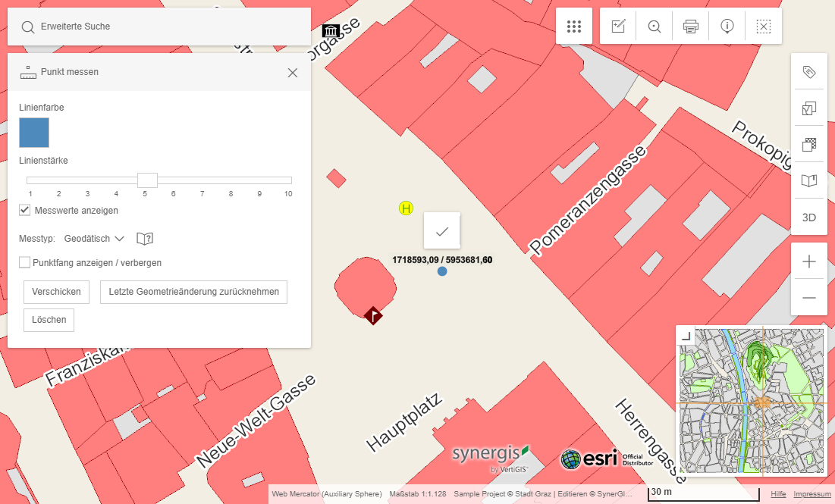Image resolution: width=835 pixels, height=504 pixels.
Task: Open the magnifier search tool
Action: click(x=654, y=25)
